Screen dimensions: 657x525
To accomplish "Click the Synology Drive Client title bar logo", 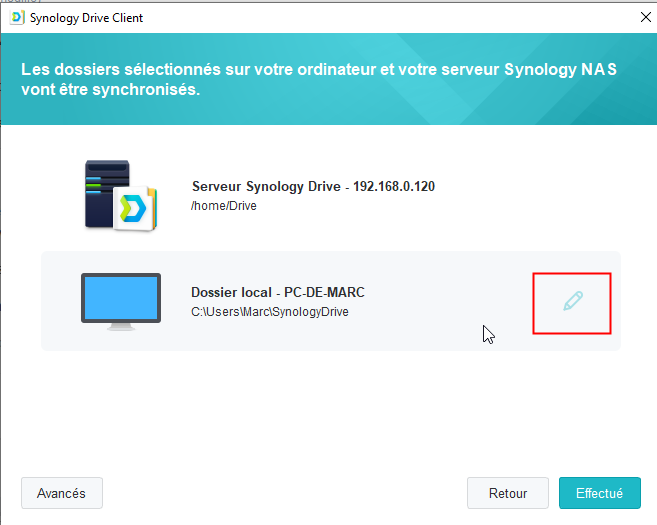I will tap(17, 18).
